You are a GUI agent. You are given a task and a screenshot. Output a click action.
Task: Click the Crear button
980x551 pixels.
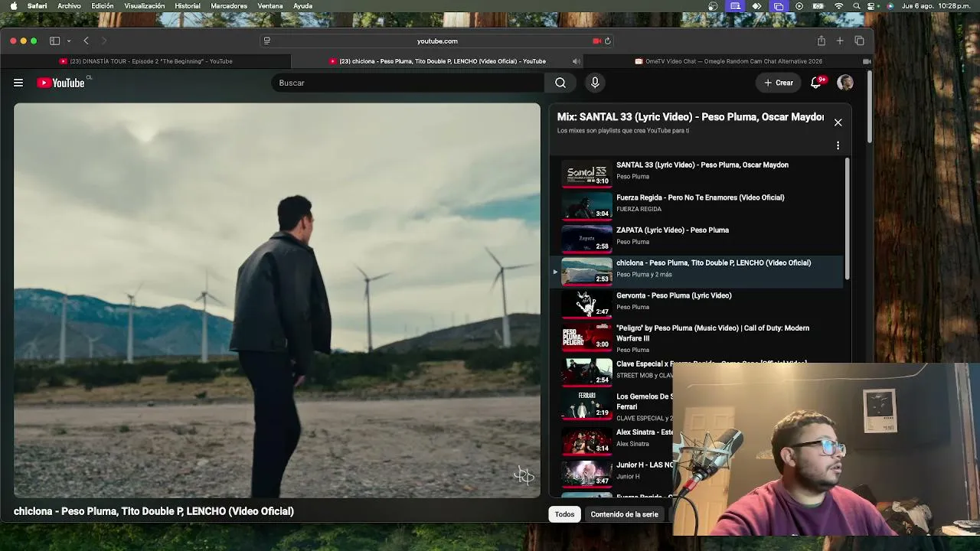(x=779, y=83)
